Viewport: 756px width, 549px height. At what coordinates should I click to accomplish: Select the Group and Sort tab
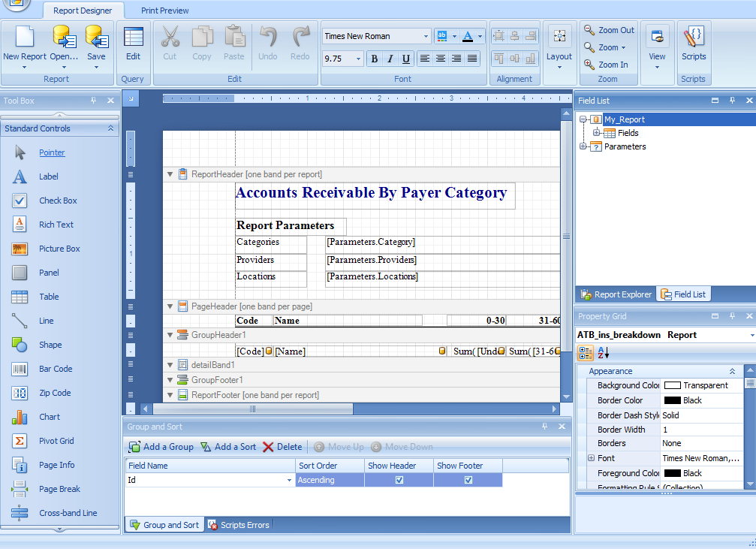click(165, 525)
